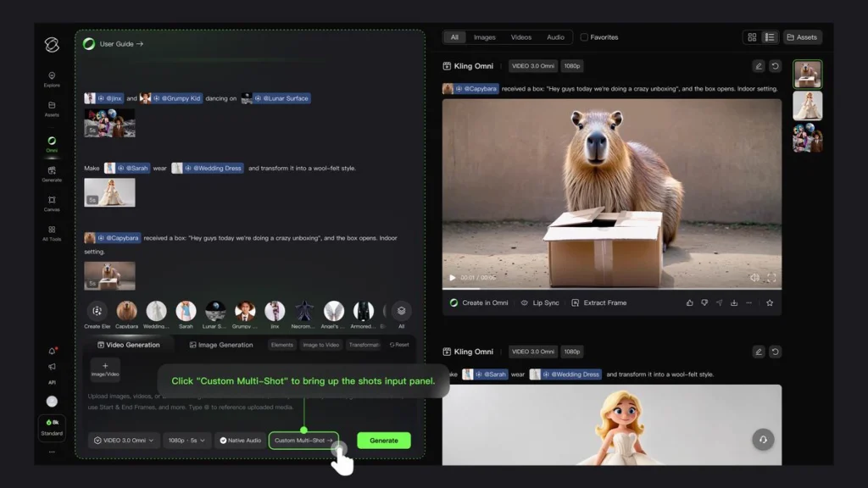
Task: Click Extract Frame below the video
Action: (599, 302)
